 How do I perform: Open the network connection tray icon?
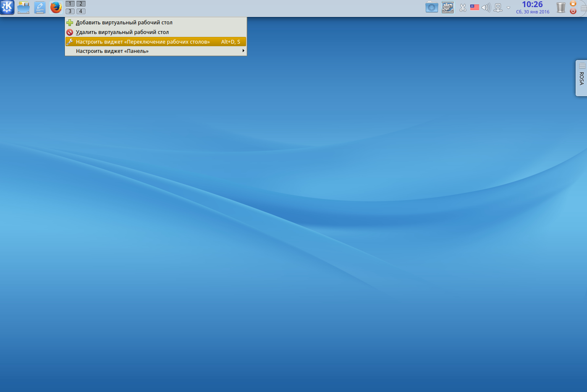point(498,8)
